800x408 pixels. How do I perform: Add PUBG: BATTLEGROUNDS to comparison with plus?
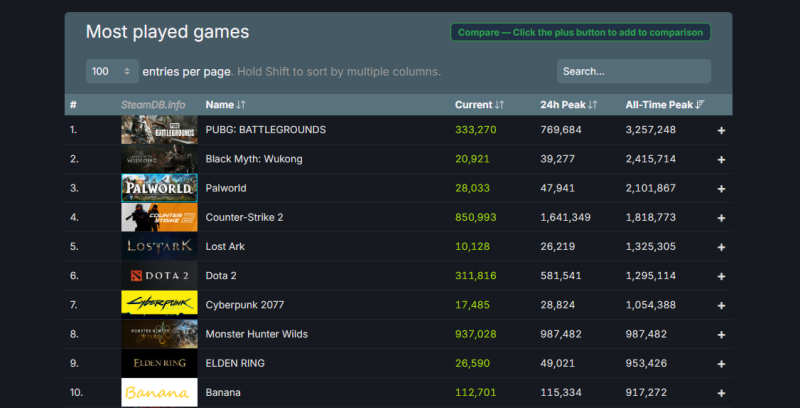click(721, 130)
